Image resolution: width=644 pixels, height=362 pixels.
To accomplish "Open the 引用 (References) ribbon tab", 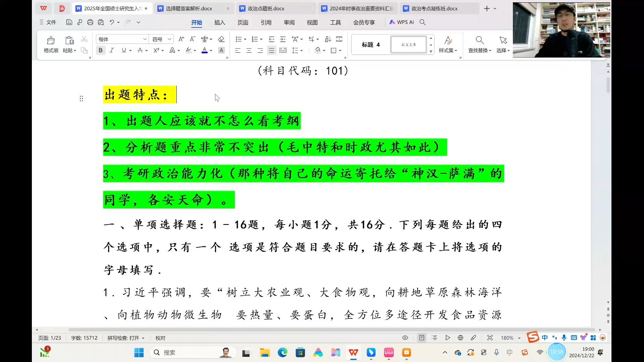I will [266, 22].
